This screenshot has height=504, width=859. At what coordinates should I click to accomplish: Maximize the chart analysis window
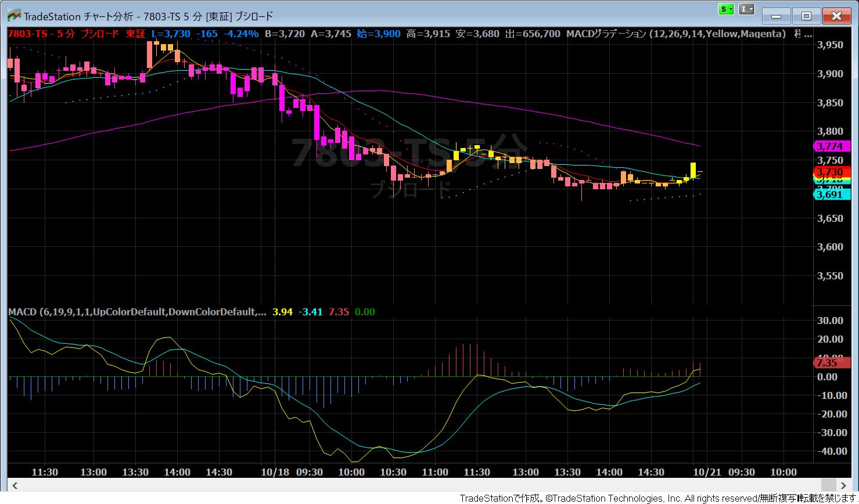tap(807, 16)
